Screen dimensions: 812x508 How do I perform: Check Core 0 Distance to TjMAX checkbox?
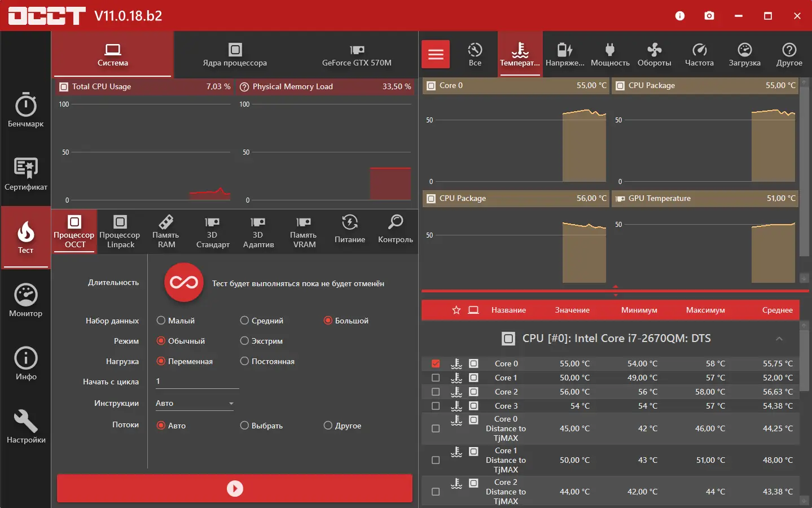coord(436,428)
